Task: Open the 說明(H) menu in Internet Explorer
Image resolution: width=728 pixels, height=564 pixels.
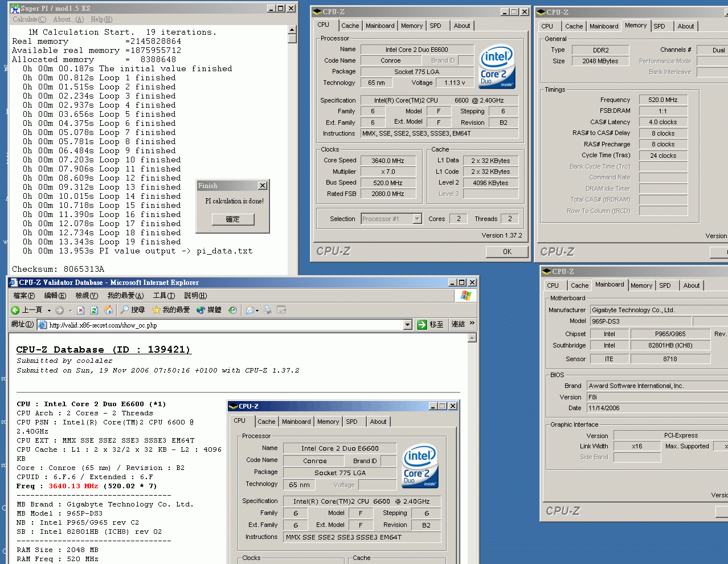Action: (195, 296)
